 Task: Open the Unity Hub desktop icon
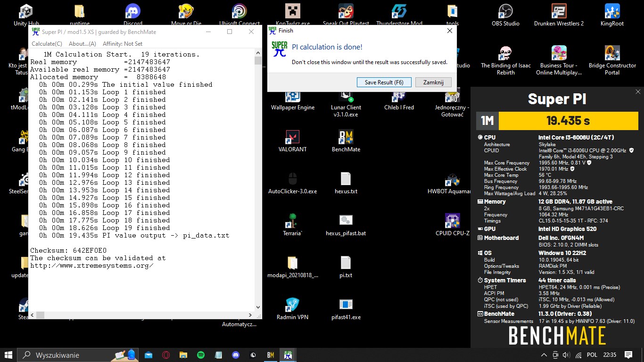26,14
